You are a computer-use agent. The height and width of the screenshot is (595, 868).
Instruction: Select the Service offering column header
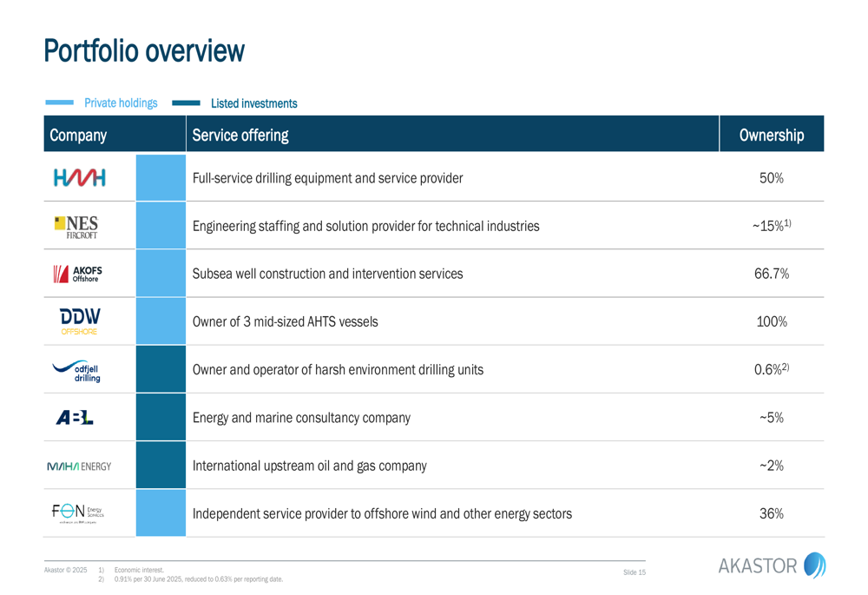(240, 136)
